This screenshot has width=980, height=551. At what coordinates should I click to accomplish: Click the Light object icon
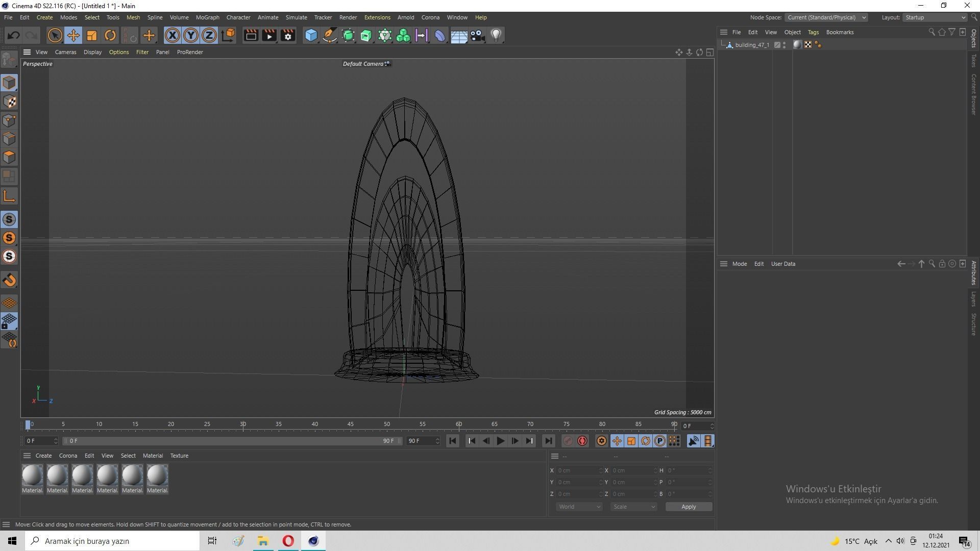(496, 35)
